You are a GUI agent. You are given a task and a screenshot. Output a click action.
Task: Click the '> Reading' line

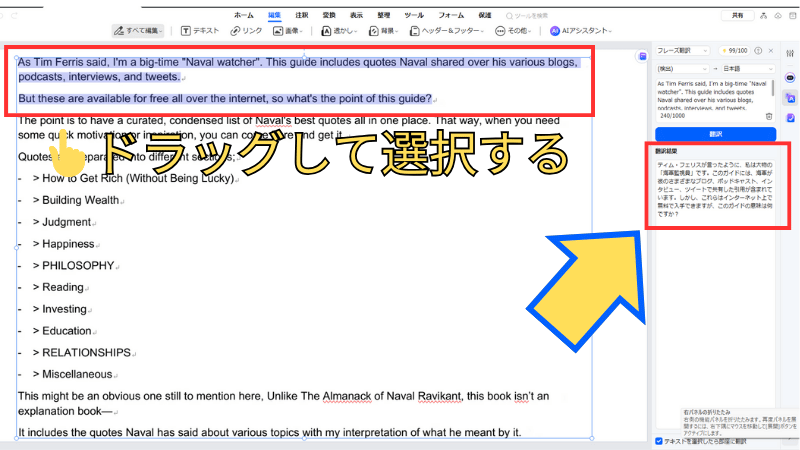pos(58,287)
